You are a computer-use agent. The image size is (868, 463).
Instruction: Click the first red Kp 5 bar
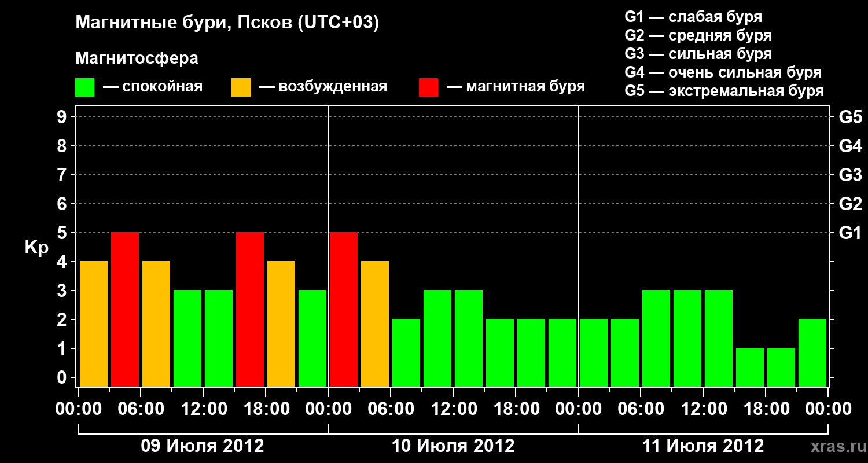[x=125, y=309]
